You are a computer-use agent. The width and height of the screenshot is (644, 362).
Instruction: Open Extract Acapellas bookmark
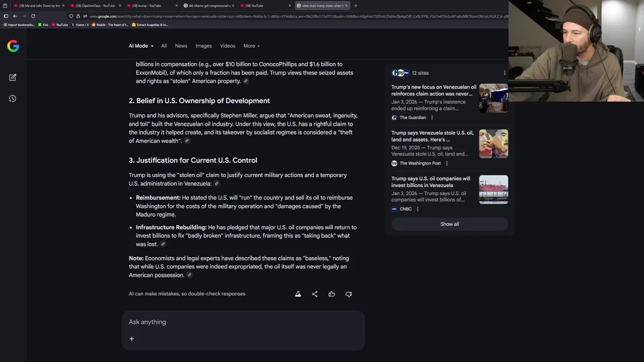(150, 25)
